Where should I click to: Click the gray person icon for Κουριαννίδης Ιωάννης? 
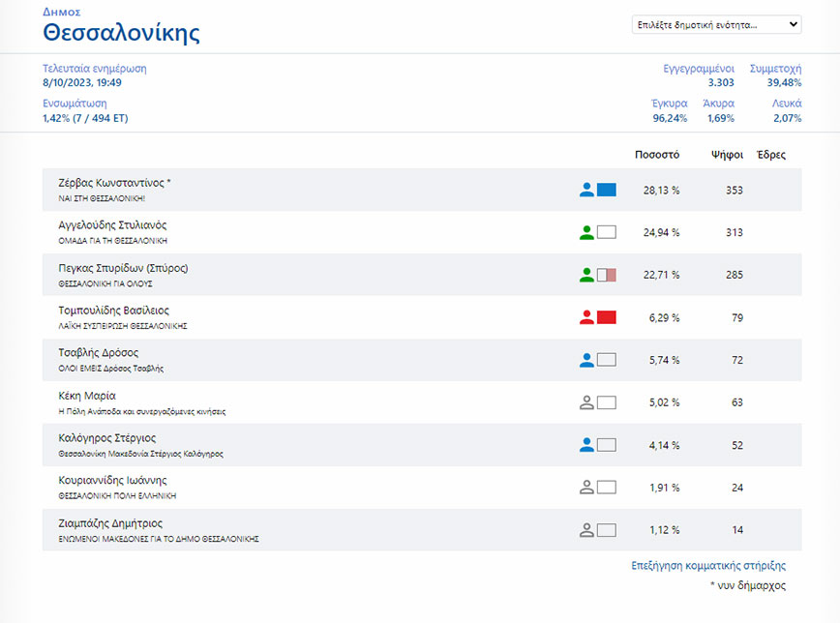[586, 488]
